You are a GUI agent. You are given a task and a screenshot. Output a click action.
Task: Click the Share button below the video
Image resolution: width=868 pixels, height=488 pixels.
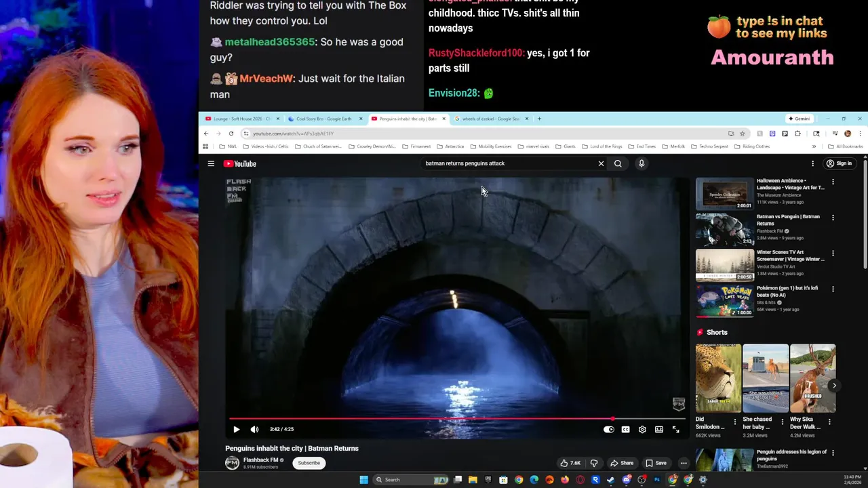622,463
